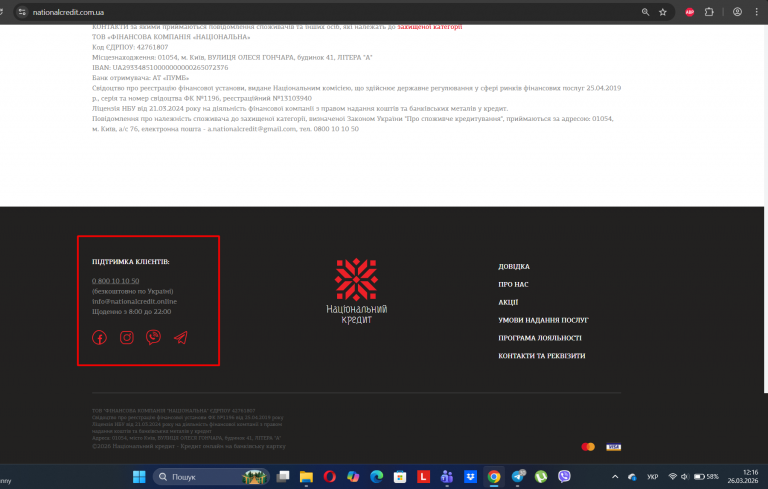Click the info@nationalcredit.online email
Screen dimensions: 768x489
point(134,301)
